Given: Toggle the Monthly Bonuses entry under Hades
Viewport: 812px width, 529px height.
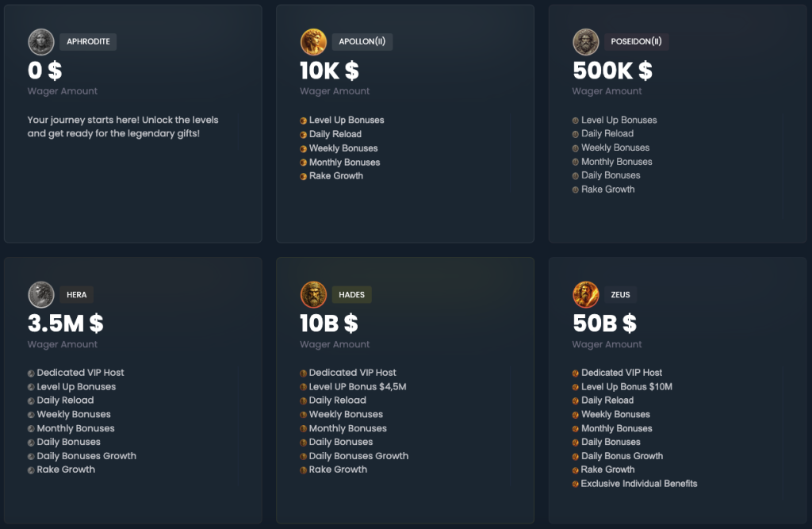Looking at the screenshot, I should pyautogui.click(x=343, y=427).
